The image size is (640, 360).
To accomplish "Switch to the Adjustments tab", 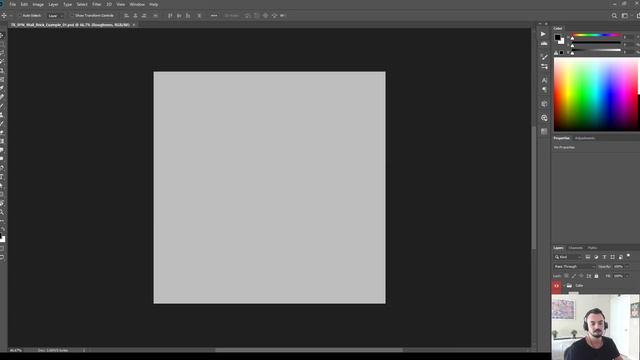I will (585, 138).
